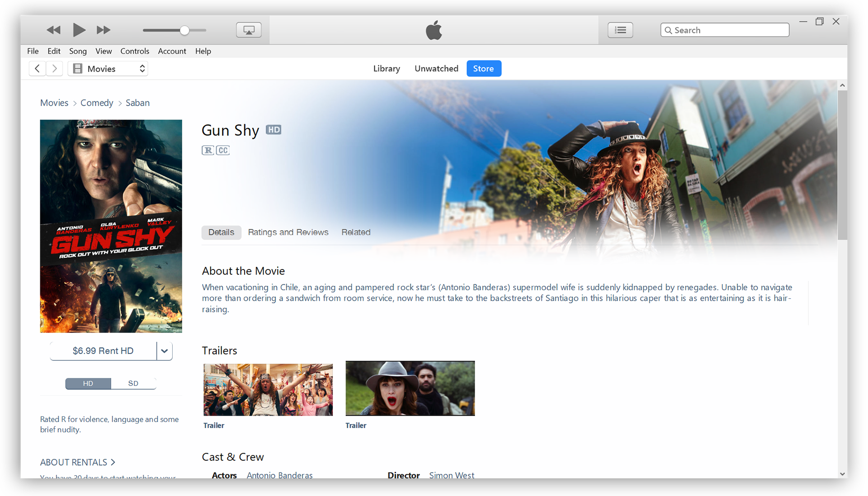Open the View menu

point(104,51)
